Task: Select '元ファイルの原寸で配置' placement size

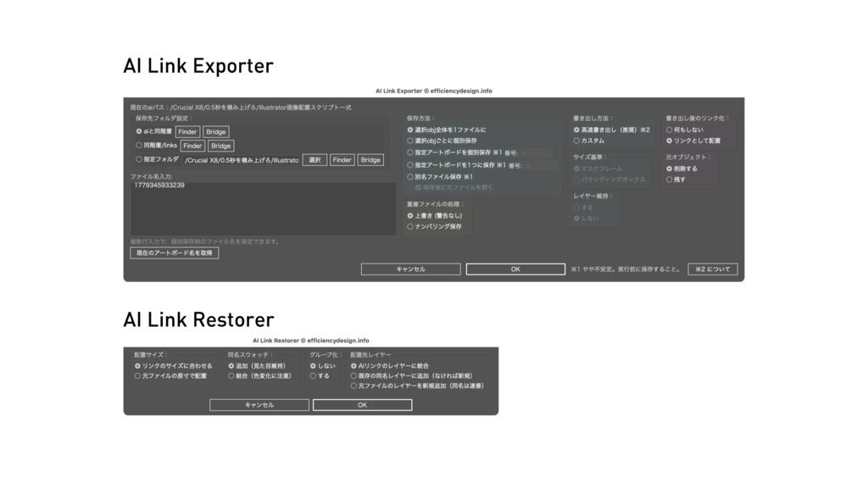Action: click(138, 376)
